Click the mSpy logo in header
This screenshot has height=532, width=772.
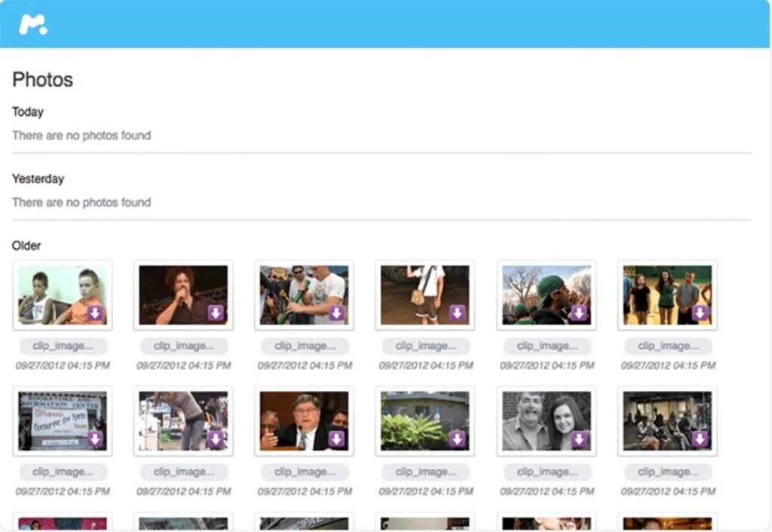[x=32, y=24]
